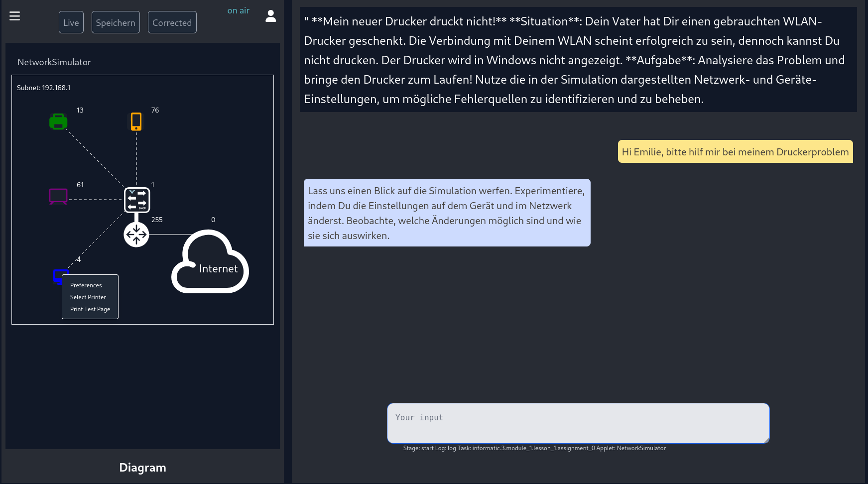Open the hamburger menu
This screenshot has width=868, height=484.
[15, 16]
